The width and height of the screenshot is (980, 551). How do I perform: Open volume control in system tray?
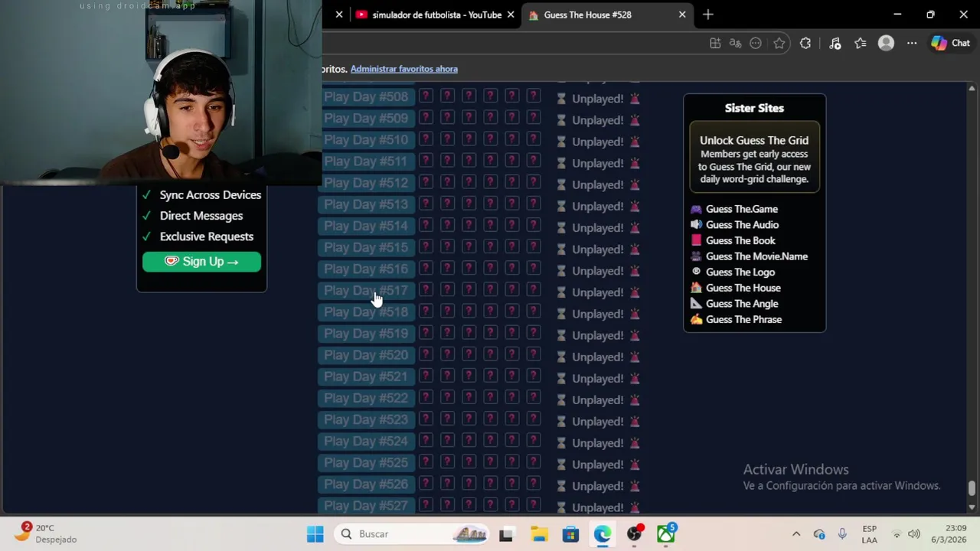point(914,534)
